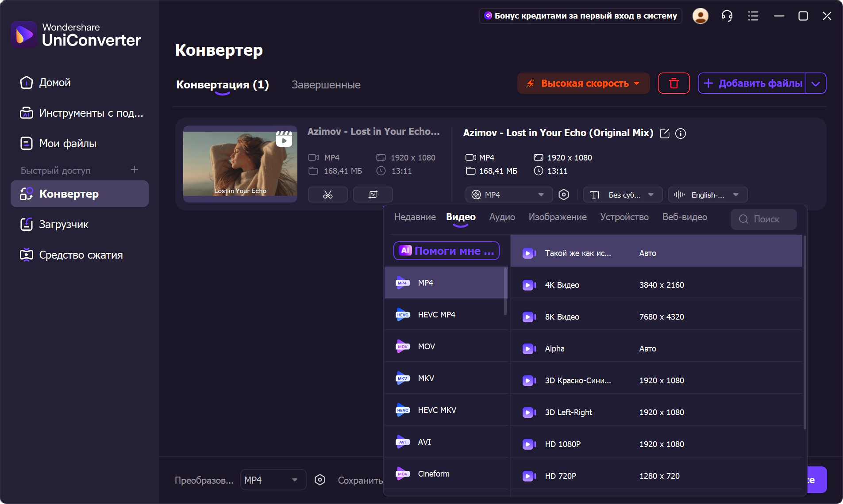Delete all files with trash button
The height and width of the screenshot is (504, 843).
click(674, 83)
